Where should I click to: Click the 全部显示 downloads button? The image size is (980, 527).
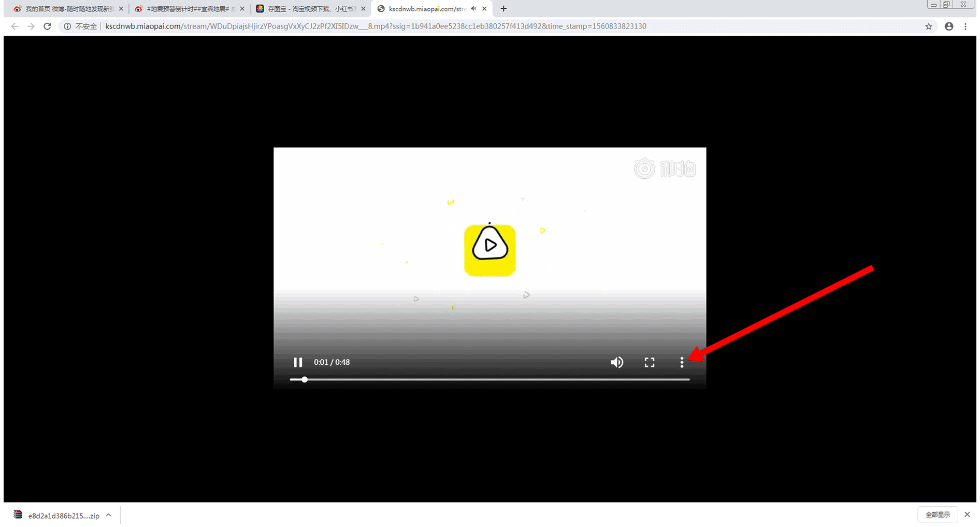tap(938, 515)
